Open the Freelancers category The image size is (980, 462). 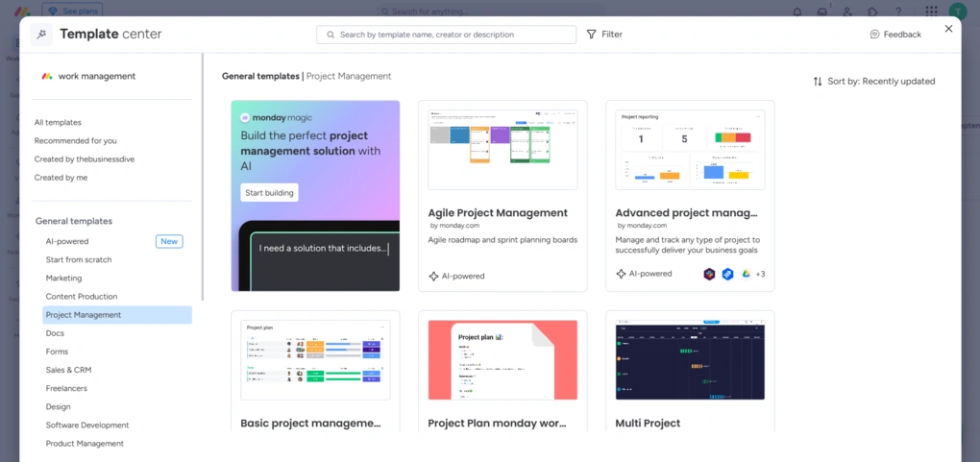(66, 388)
